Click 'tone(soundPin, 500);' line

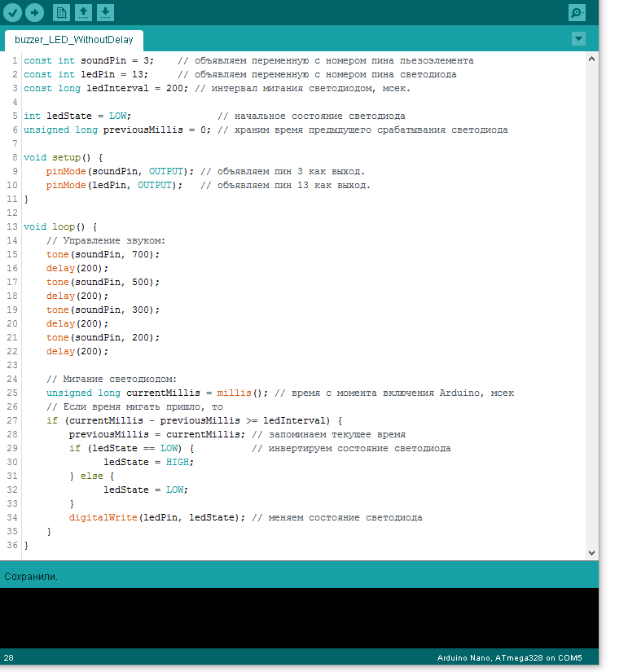[103, 282]
